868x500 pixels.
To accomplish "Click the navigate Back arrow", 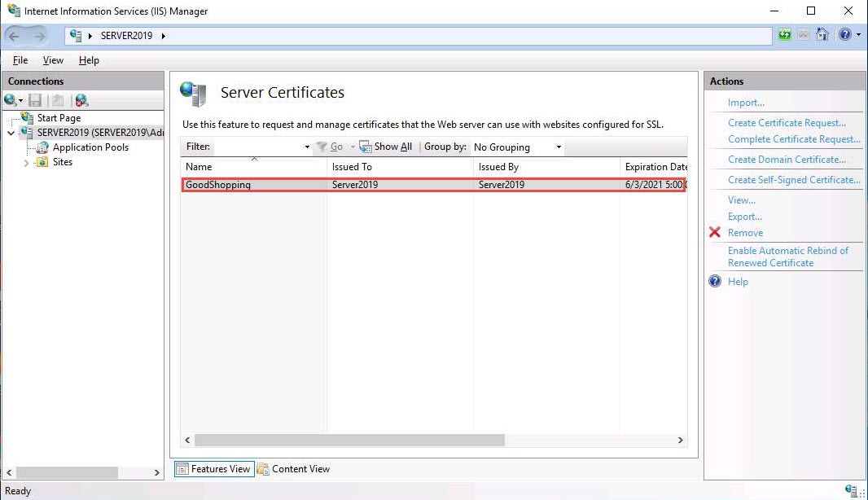I will [15, 36].
